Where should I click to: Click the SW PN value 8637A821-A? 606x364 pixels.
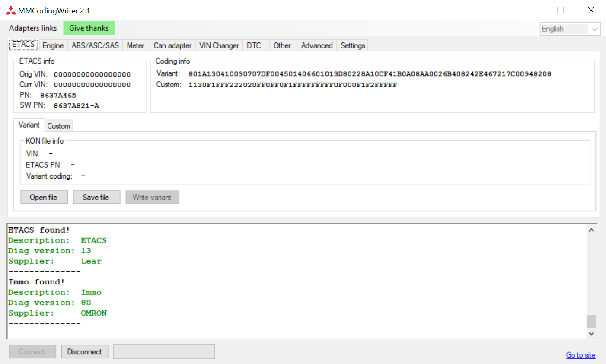tap(76, 105)
